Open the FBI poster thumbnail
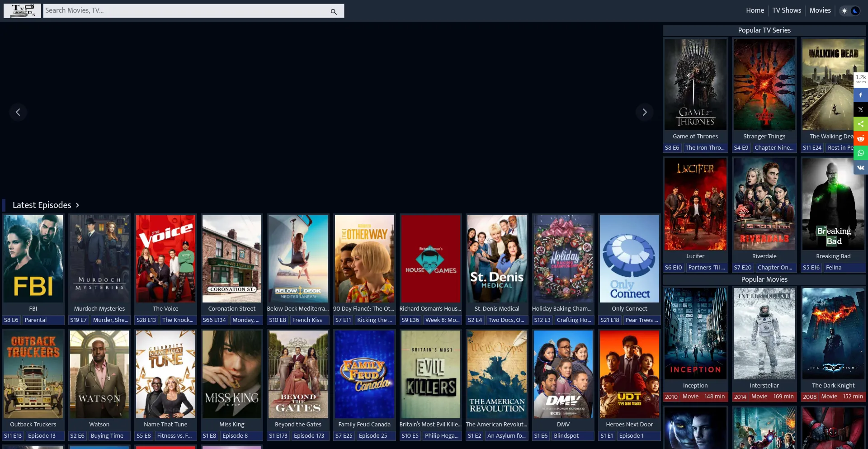868x449 pixels. point(33,259)
